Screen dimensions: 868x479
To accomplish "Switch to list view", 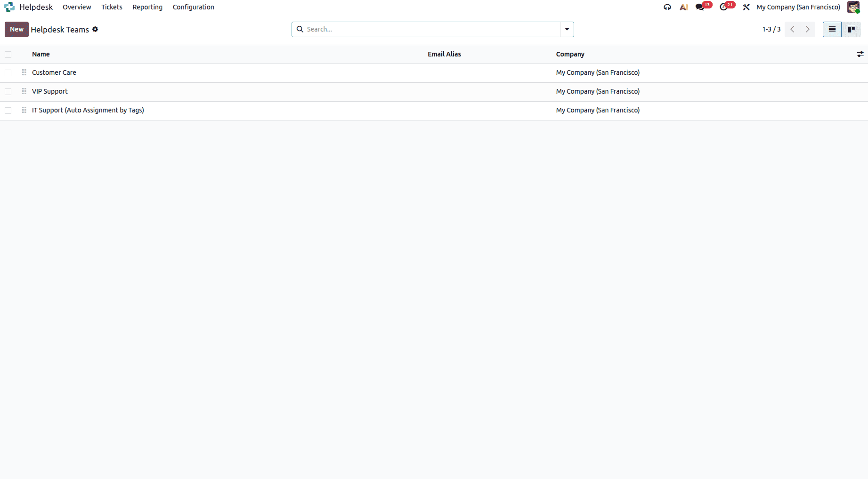I will [832, 29].
